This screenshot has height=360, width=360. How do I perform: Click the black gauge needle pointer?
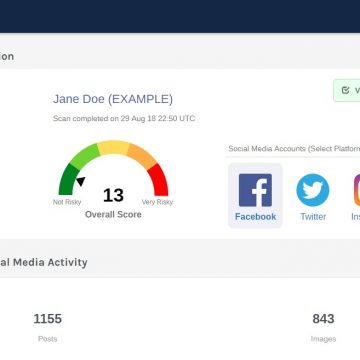coord(81,181)
